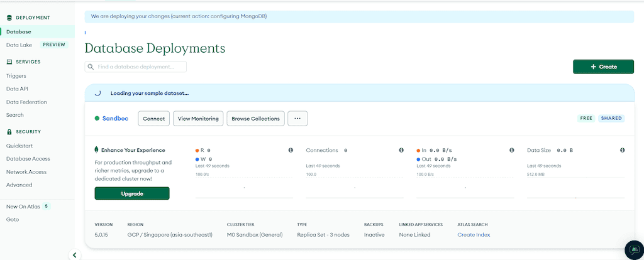
Task: Open info icon for R/W operations metric
Action: [x=291, y=151]
